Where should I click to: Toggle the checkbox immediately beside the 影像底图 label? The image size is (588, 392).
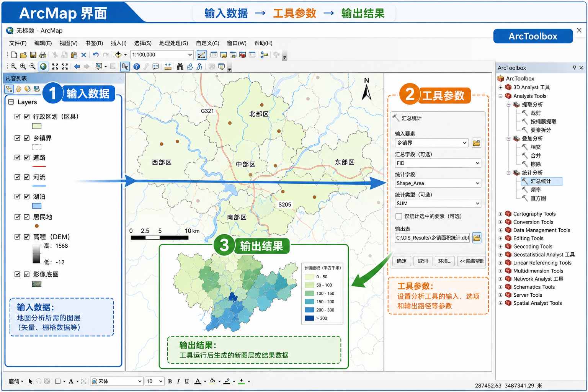(27, 274)
